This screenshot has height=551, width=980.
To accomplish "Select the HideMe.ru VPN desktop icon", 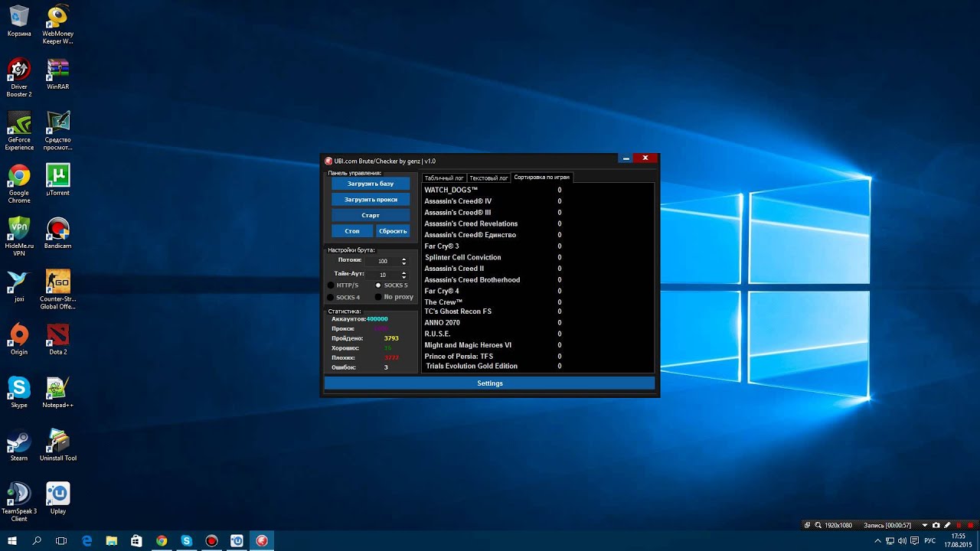I will tap(19, 236).
